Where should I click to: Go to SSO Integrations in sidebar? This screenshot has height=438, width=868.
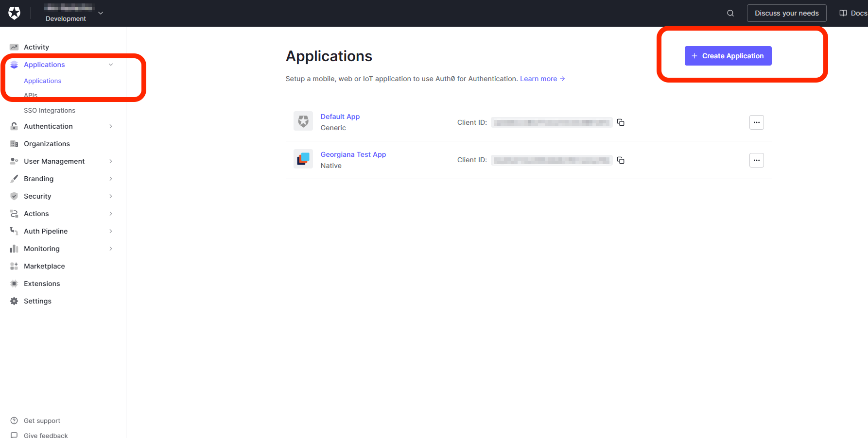coord(50,111)
